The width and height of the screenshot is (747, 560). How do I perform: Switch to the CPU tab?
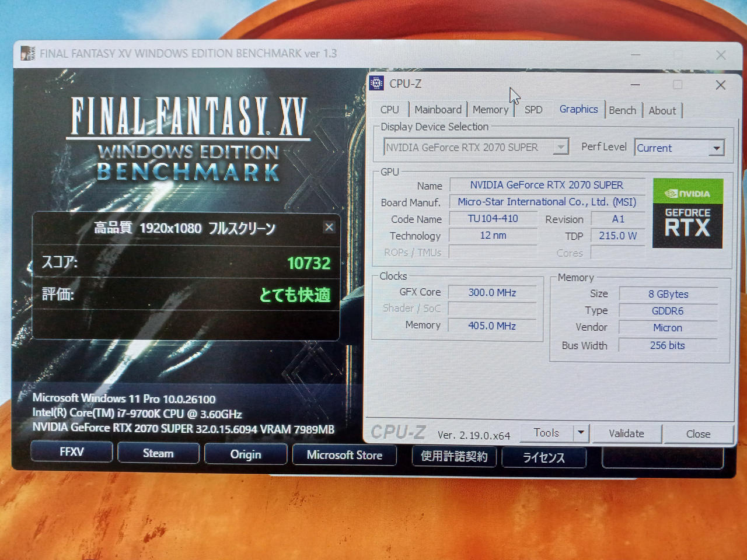pyautogui.click(x=390, y=110)
